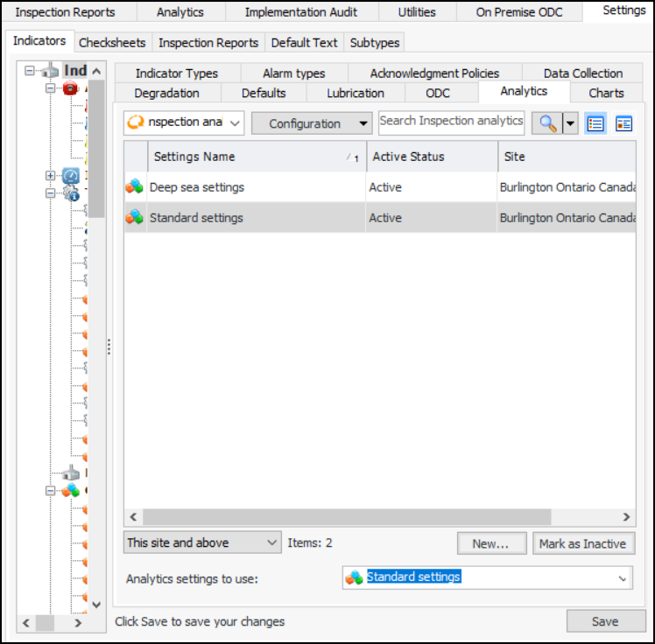Screen dimensions: 655x644
Task: Open the Alarm types tab
Action: [294, 73]
